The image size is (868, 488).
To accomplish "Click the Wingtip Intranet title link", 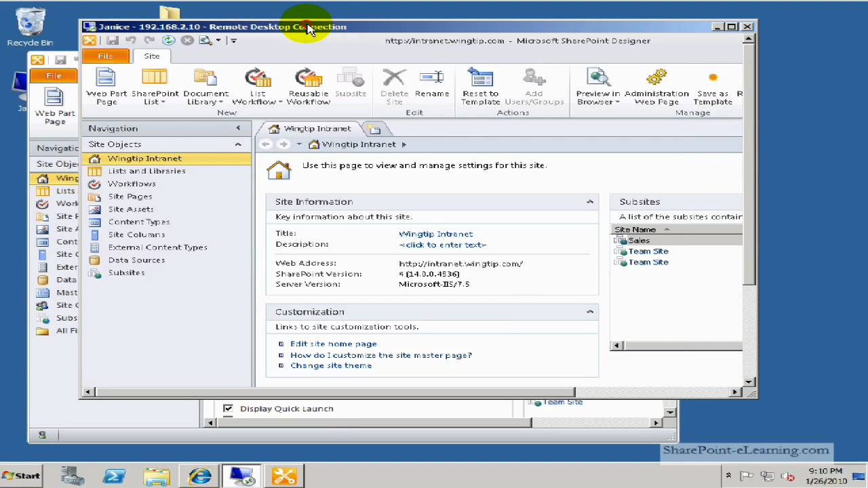I will click(435, 234).
